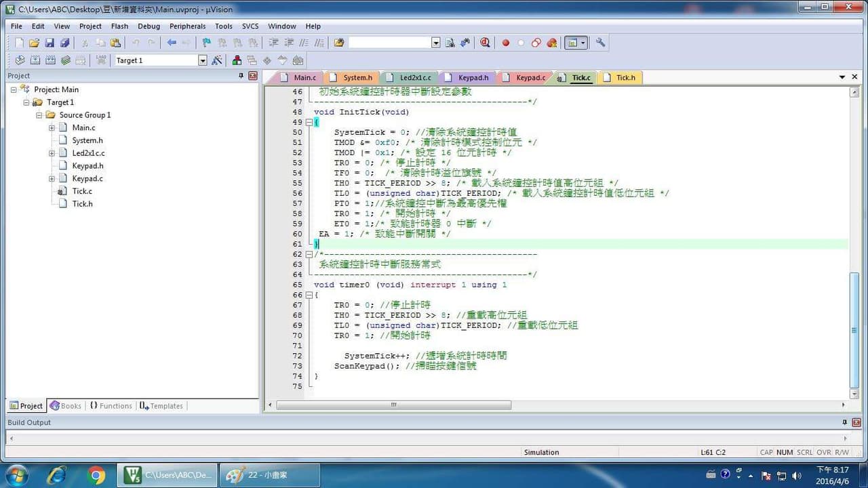Screen dimensions: 868x488
Task: Click the editor's horizontal scrollbar thumb
Action: click(393, 405)
